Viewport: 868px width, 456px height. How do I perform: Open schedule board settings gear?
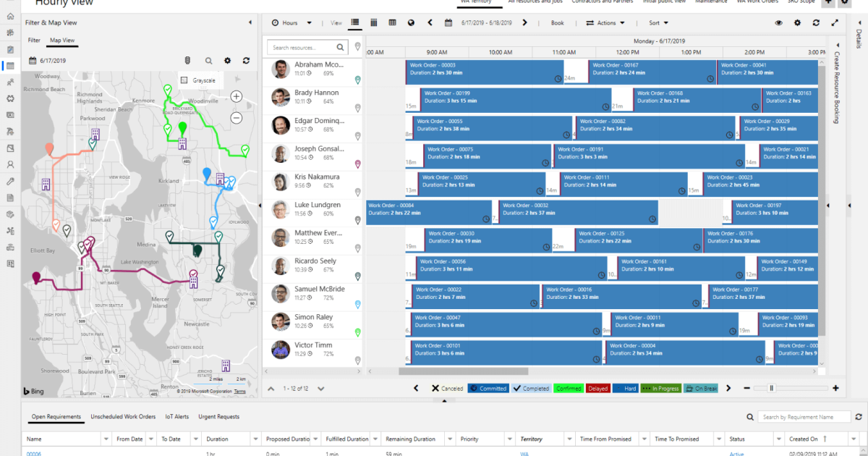(x=798, y=23)
